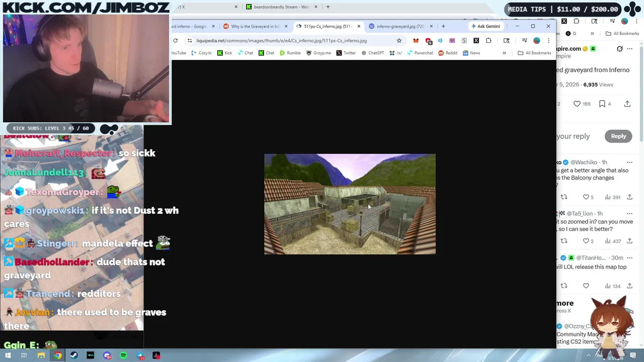Repost @Wachiko's reply
This screenshot has height=362, width=644.
(x=564, y=197)
